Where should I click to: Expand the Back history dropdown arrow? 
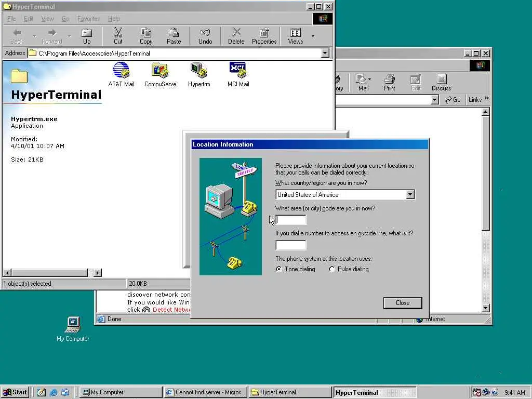(x=35, y=36)
